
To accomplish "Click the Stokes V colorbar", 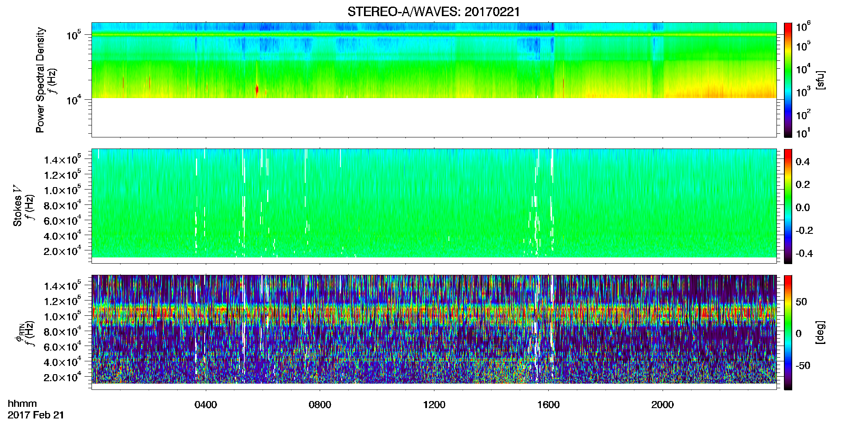I will pyautogui.click(x=788, y=206).
